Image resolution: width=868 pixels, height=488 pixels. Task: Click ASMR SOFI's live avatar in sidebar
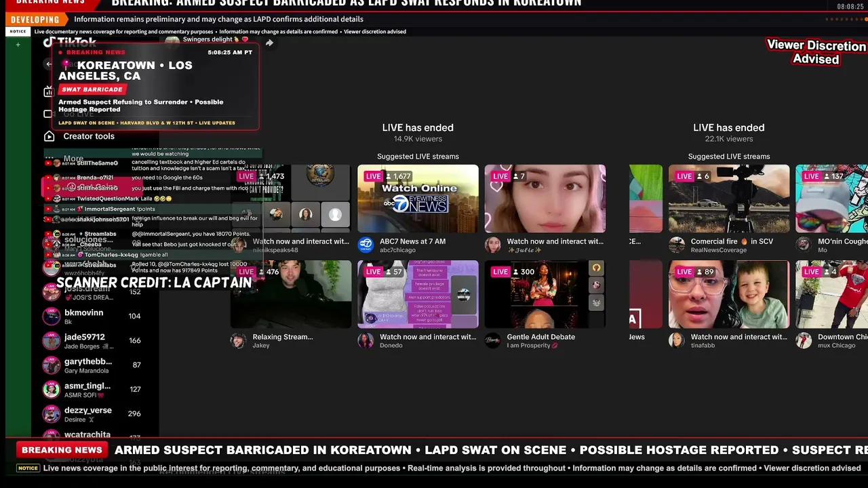(52, 390)
